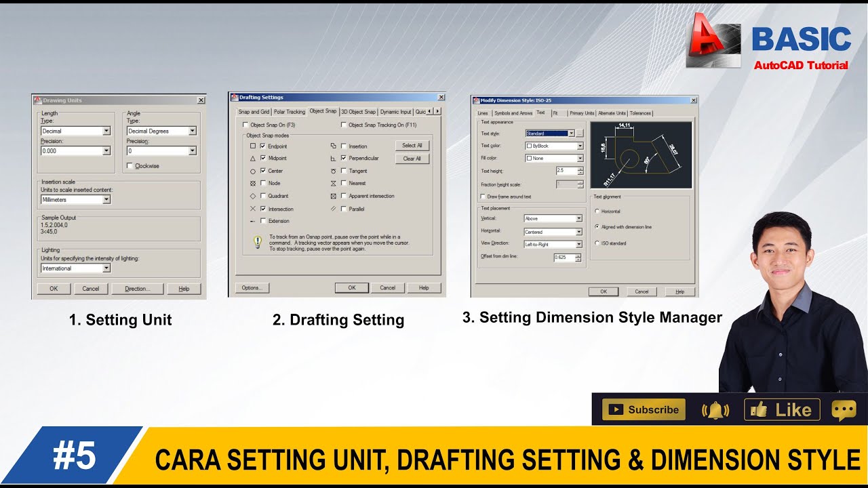Image resolution: width=868 pixels, height=488 pixels.
Task: Open Text style Standard dropdown
Action: point(550,134)
